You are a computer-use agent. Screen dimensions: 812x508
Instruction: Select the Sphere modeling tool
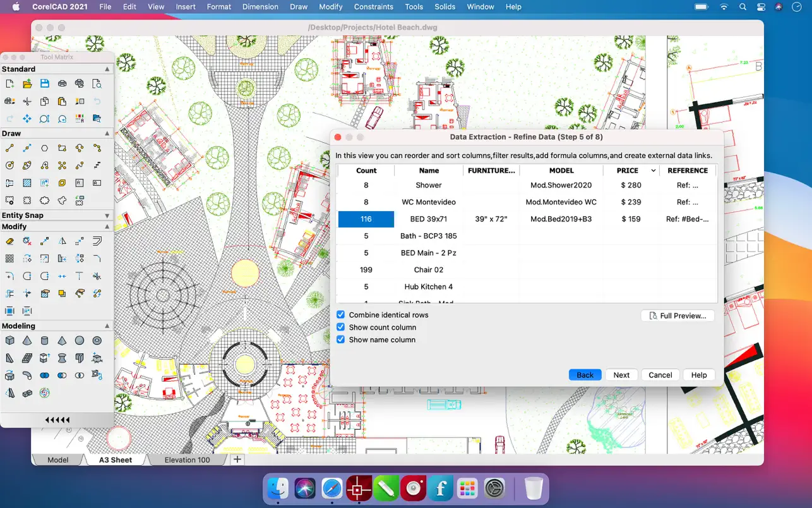(80, 341)
